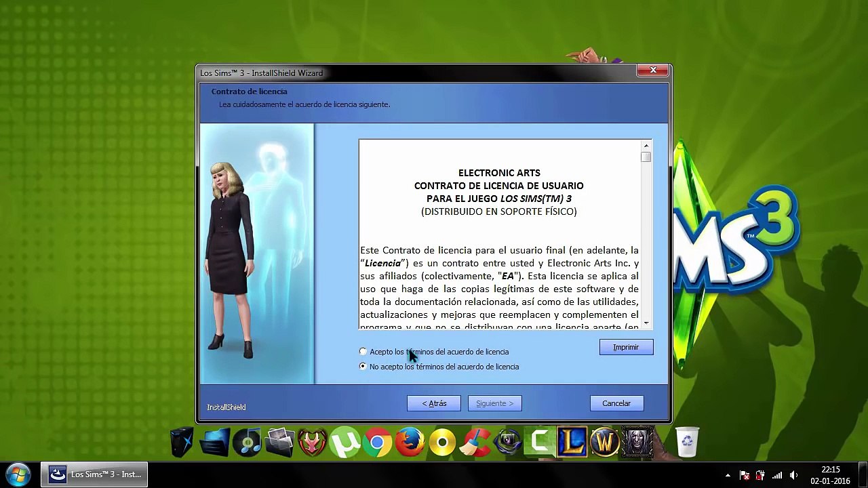Show hidden system tray icons
This screenshot has width=868, height=488.
728,475
